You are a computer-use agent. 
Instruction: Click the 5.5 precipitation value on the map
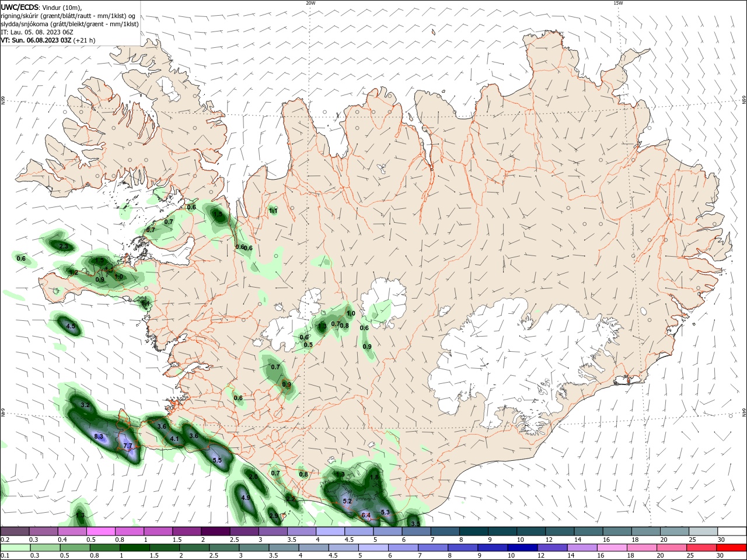coord(217,460)
